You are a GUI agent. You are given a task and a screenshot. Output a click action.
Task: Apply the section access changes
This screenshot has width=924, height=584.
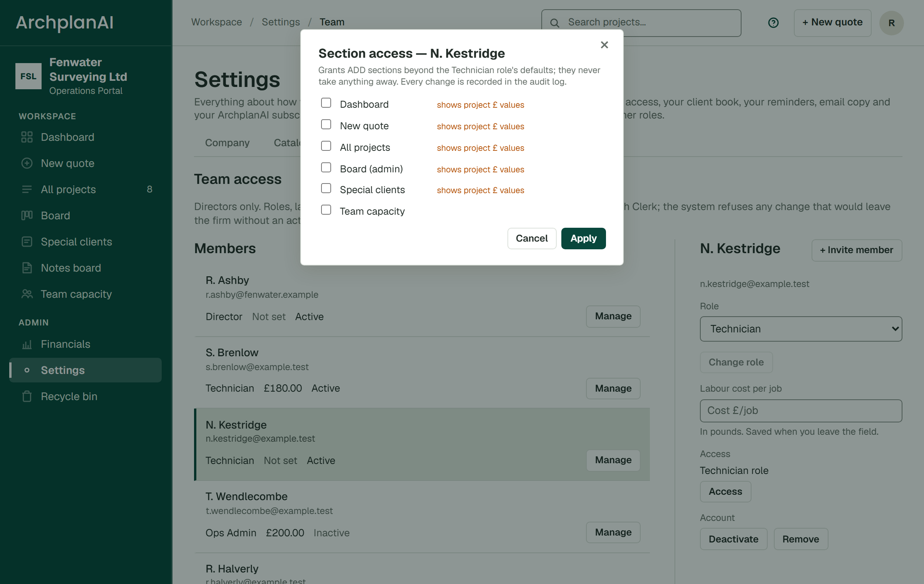[583, 239]
